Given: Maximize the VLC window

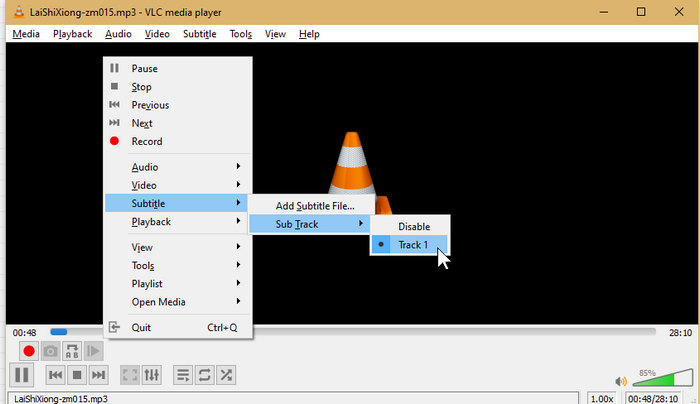Looking at the screenshot, I should point(641,12).
